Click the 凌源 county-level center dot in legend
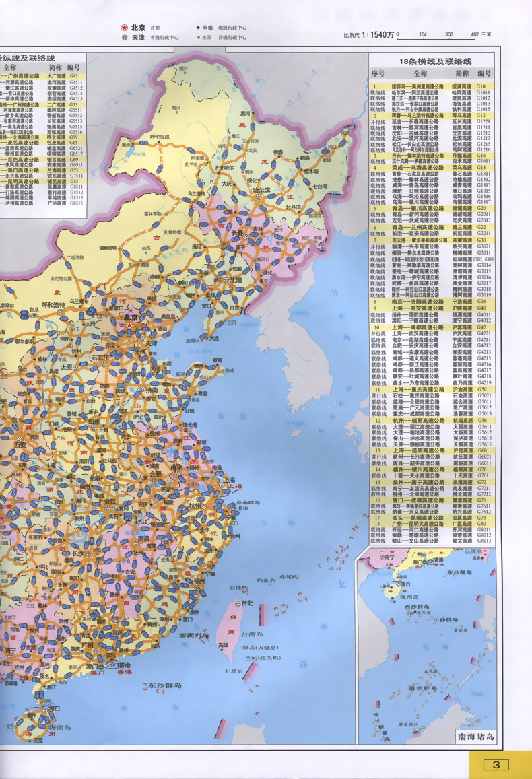 [x=197, y=37]
